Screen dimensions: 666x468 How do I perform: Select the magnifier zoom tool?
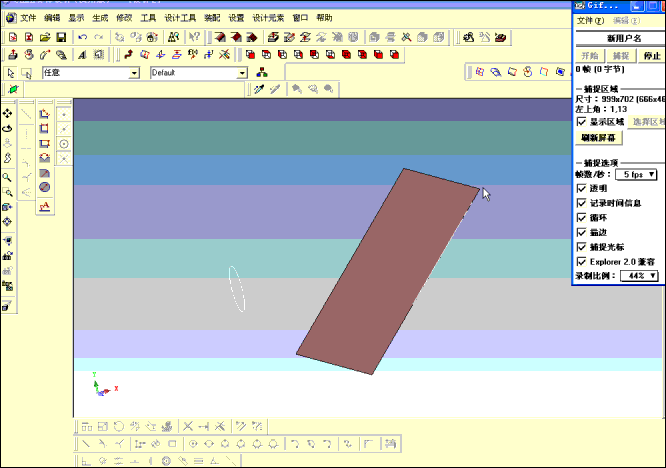point(7,178)
